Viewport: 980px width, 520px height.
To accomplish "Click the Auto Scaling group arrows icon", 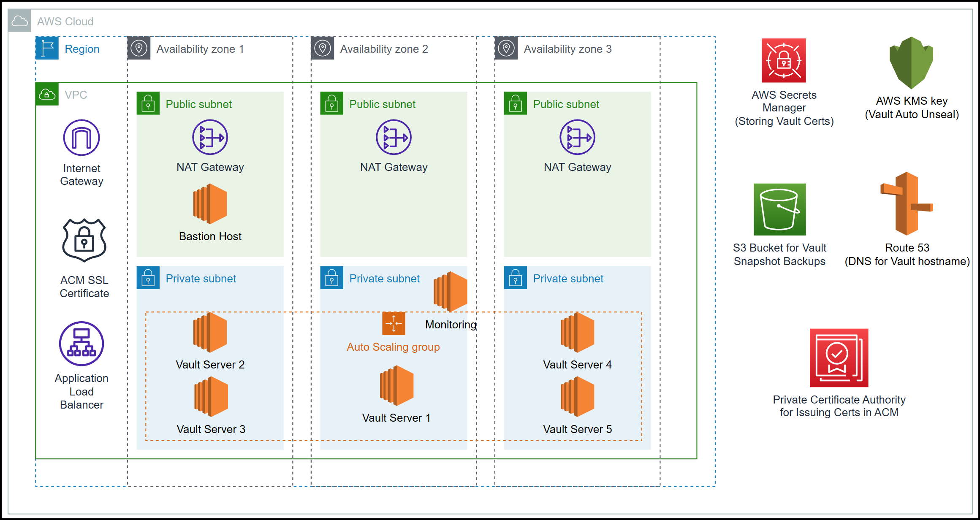I will pyautogui.click(x=394, y=323).
